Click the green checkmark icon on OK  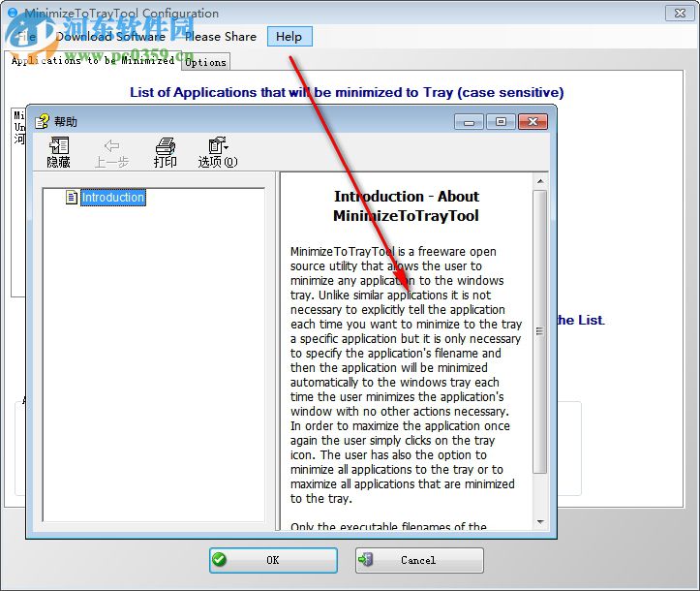(x=219, y=559)
